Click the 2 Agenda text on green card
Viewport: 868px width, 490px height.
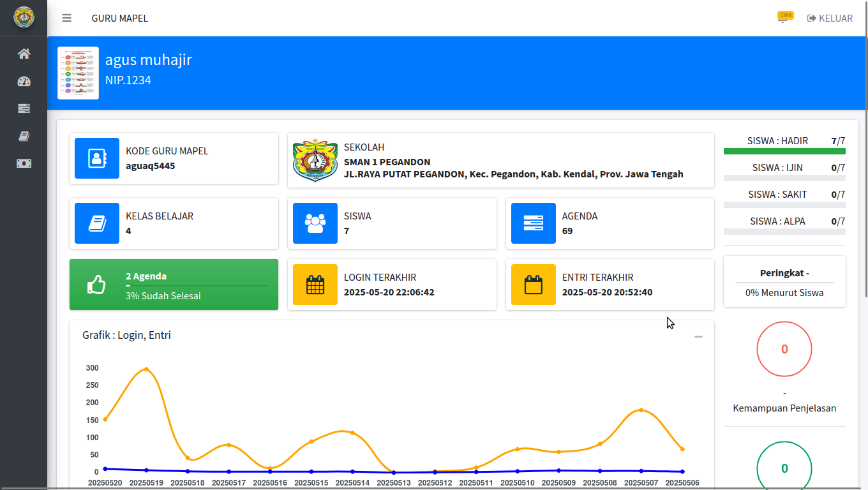tap(146, 276)
